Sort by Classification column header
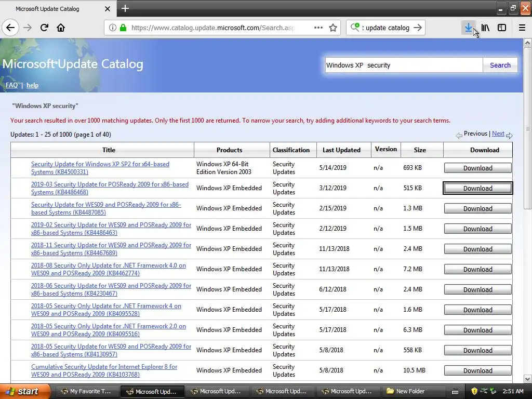Image resolution: width=532 pixels, height=399 pixels. [291, 150]
